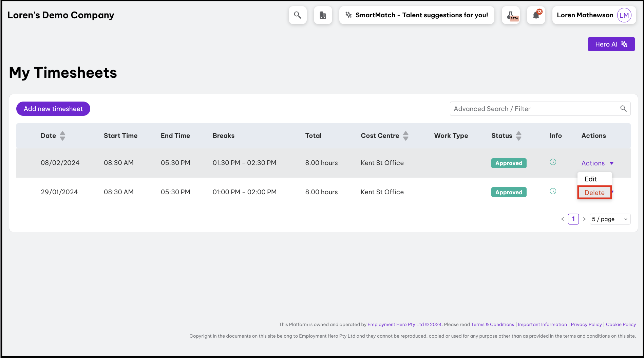This screenshot has width=644, height=358.
Task: Open SmartMatch talent suggestions
Action: [x=417, y=15]
